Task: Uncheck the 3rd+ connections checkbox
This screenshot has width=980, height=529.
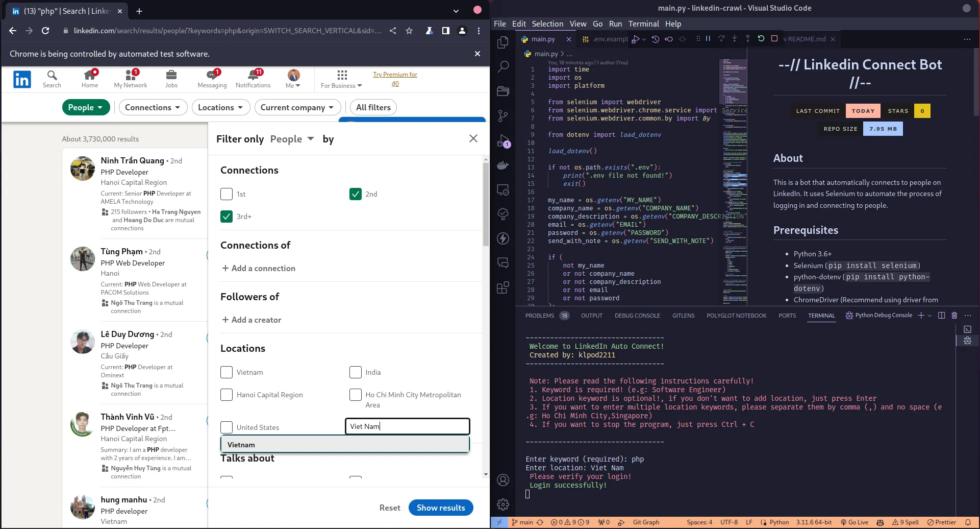Action: coord(227,217)
